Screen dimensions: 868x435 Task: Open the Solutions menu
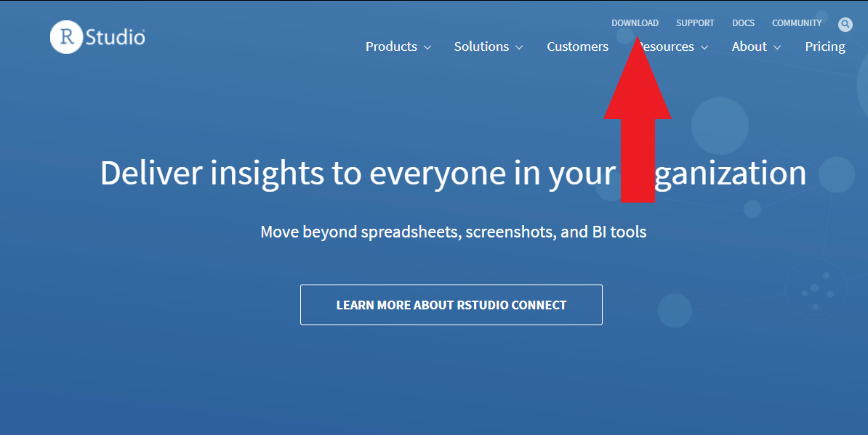(481, 46)
